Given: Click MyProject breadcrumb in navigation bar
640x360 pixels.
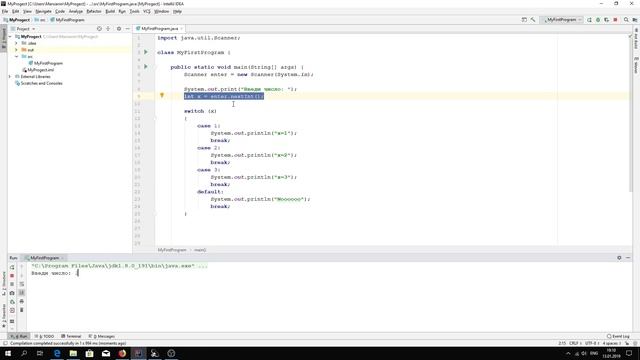Looking at the screenshot, I should pyautogui.click(x=17, y=20).
